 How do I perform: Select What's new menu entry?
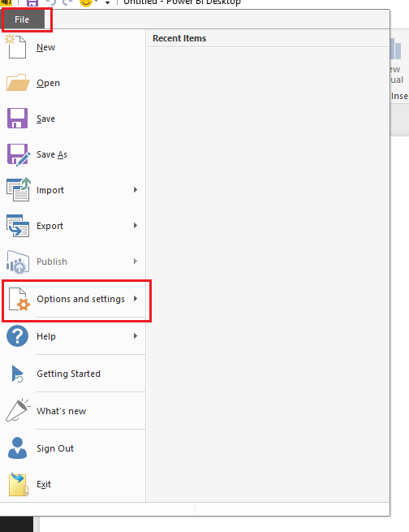73,411
